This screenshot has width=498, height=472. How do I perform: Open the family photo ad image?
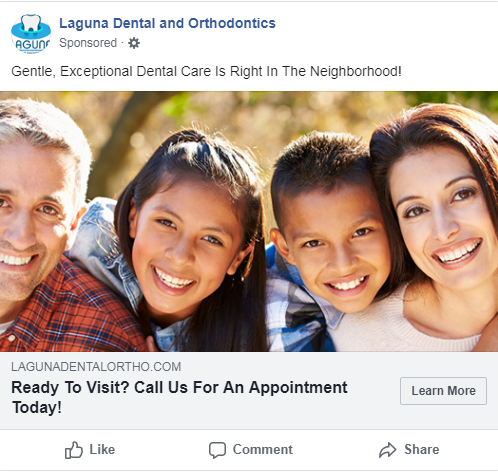coord(249,221)
